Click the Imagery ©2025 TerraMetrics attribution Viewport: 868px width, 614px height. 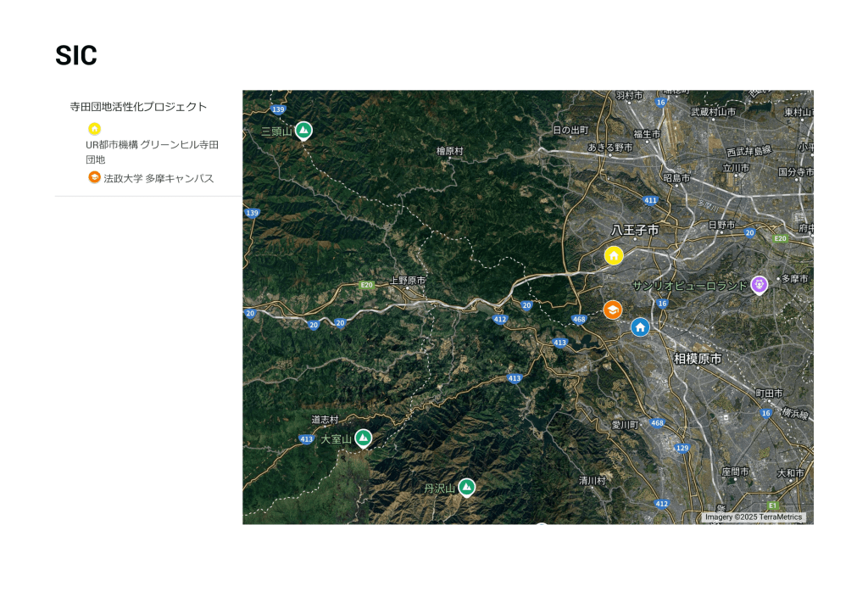pos(753,516)
